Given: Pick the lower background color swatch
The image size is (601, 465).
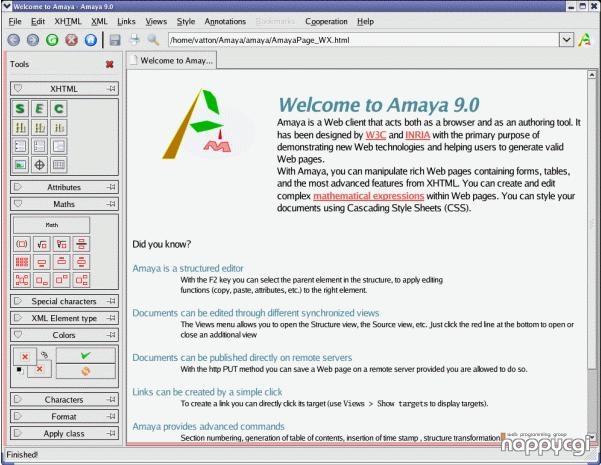Looking at the screenshot, I should [39, 370].
